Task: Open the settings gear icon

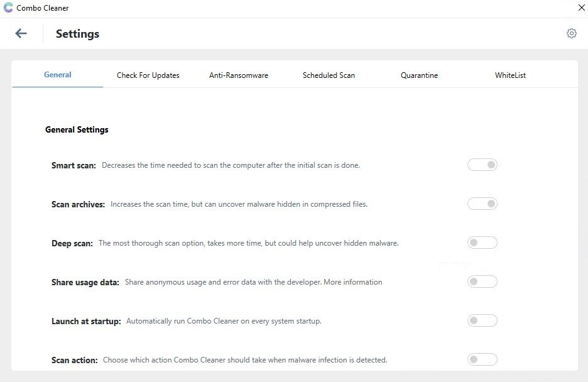Action: (572, 33)
